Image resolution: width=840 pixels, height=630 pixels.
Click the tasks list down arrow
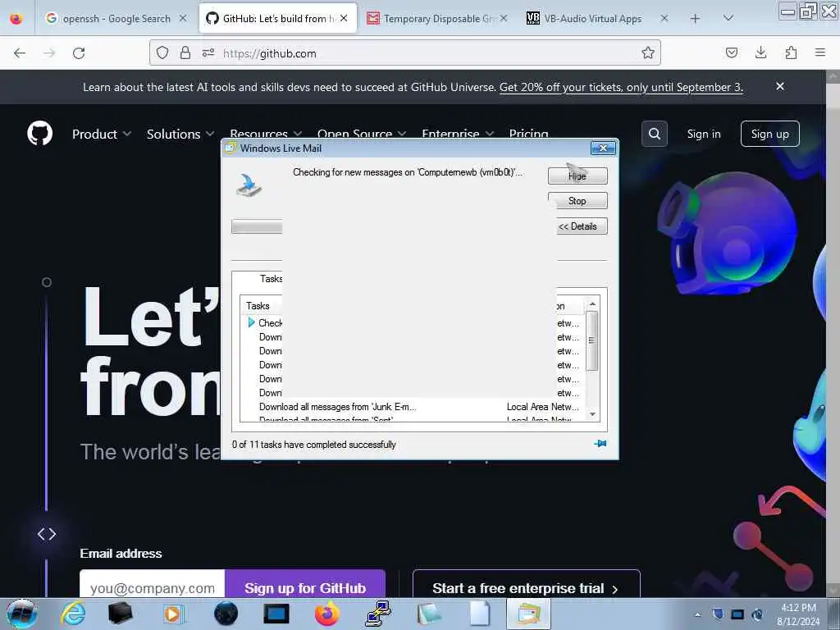[592, 414]
